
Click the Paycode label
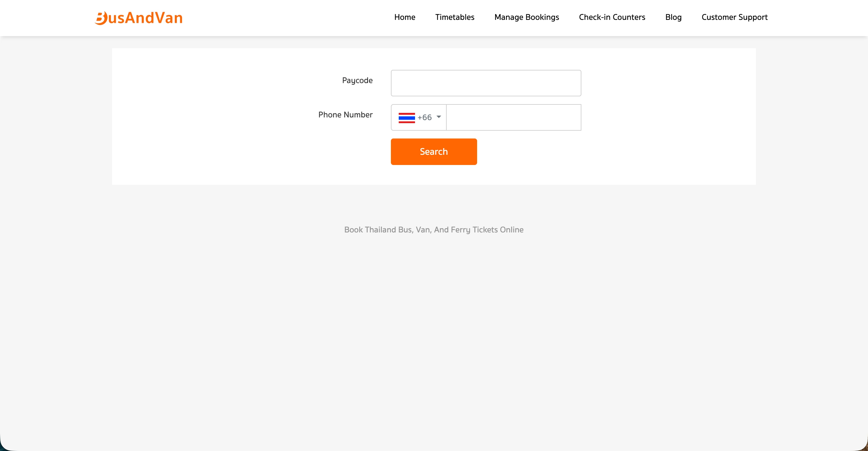pos(357,80)
